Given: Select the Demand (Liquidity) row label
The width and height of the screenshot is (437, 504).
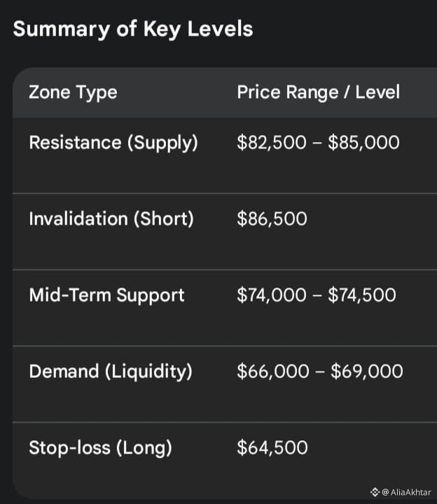Looking at the screenshot, I should point(111,371).
